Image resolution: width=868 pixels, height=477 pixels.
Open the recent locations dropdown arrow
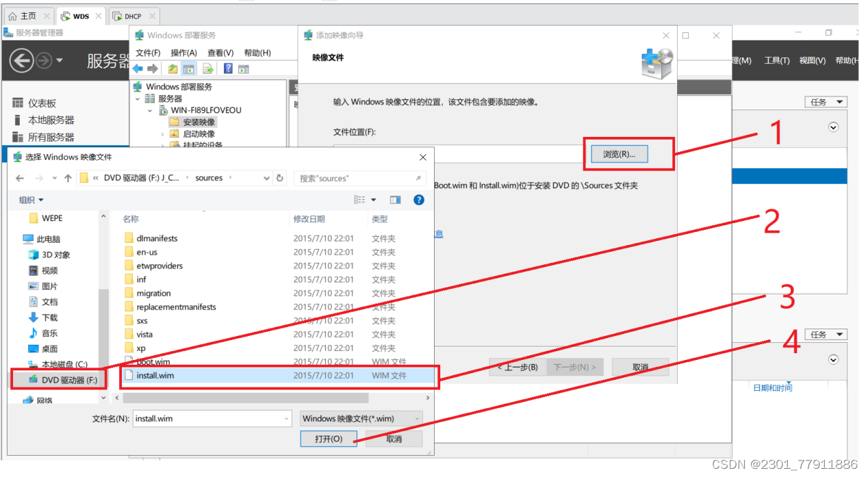(x=53, y=178)
